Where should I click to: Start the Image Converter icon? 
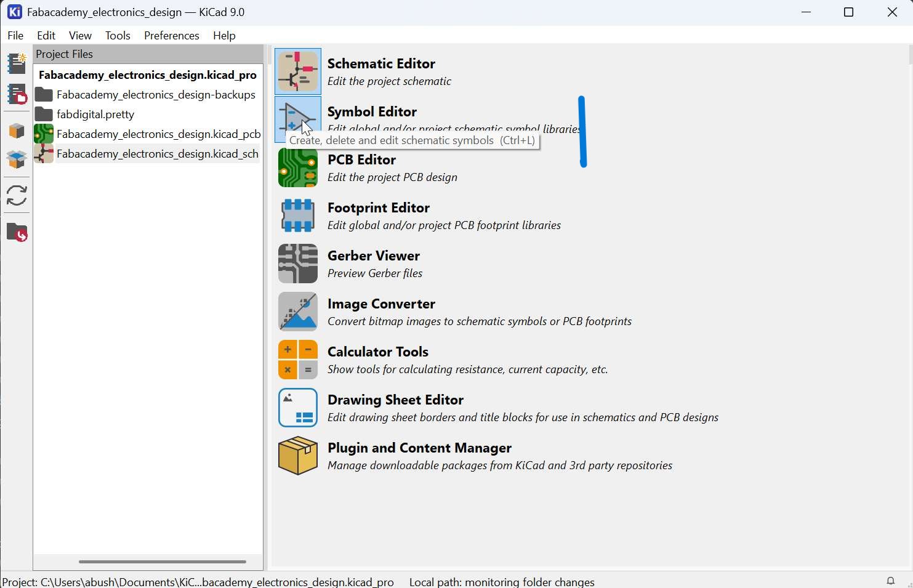click(298, 312)
